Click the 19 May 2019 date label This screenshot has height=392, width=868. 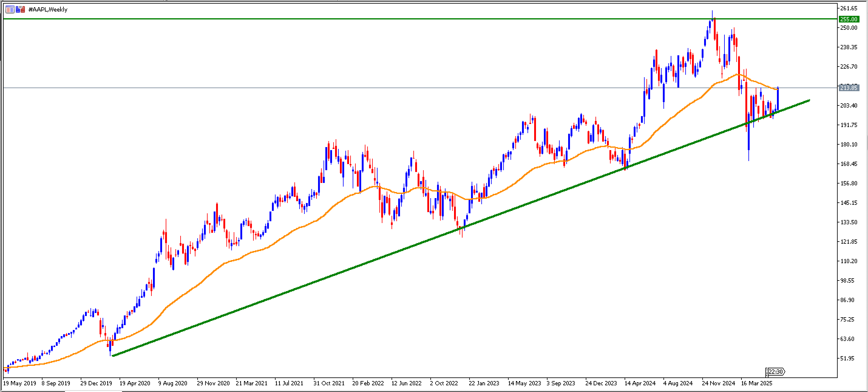pos(19,383)
